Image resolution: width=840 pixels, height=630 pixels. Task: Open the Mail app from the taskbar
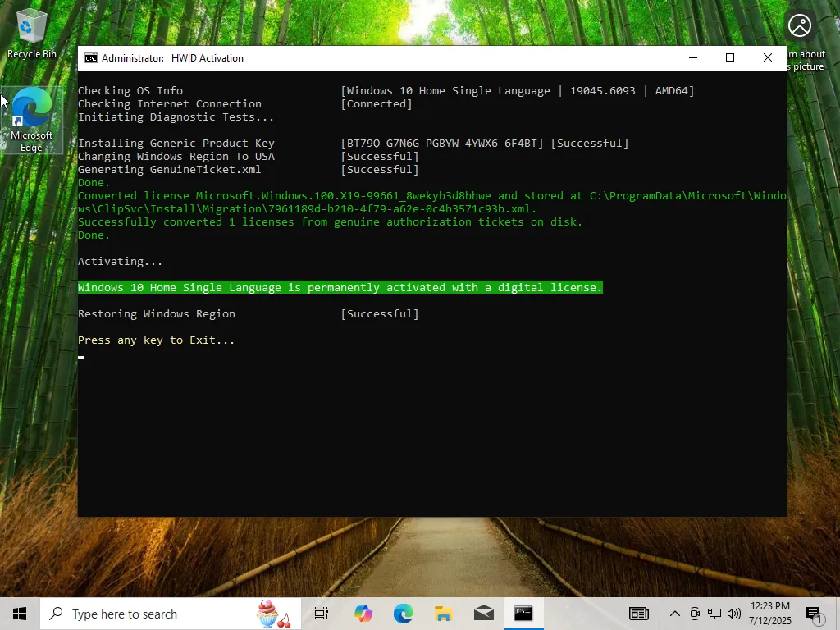(484, 614)
